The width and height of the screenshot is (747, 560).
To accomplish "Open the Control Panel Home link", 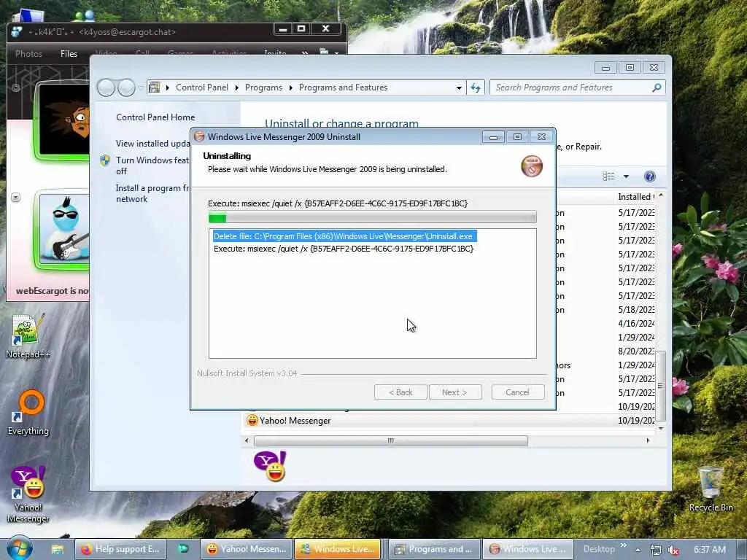I will click(x=155, y=117).
